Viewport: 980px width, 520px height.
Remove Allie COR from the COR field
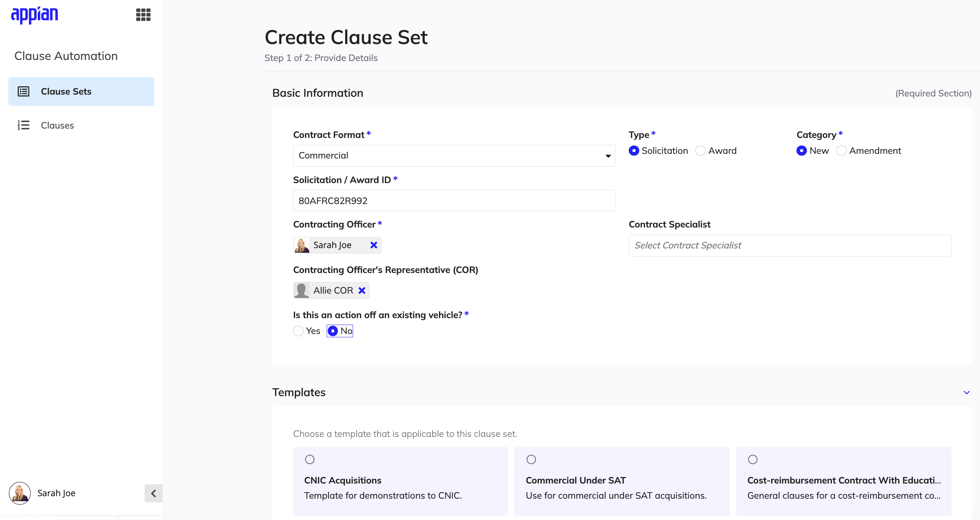click(x=362, y=290)
